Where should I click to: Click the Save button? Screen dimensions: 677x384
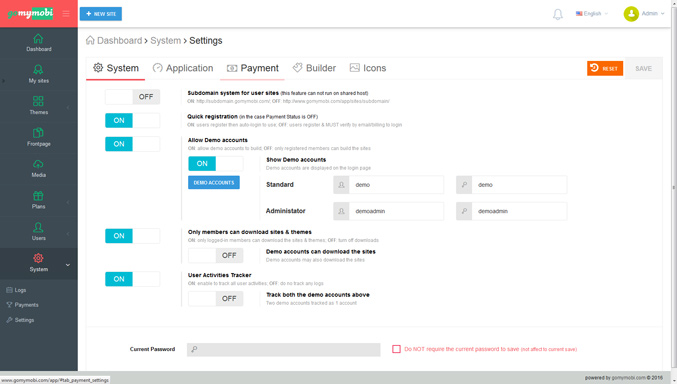click(x=643, y=68)
